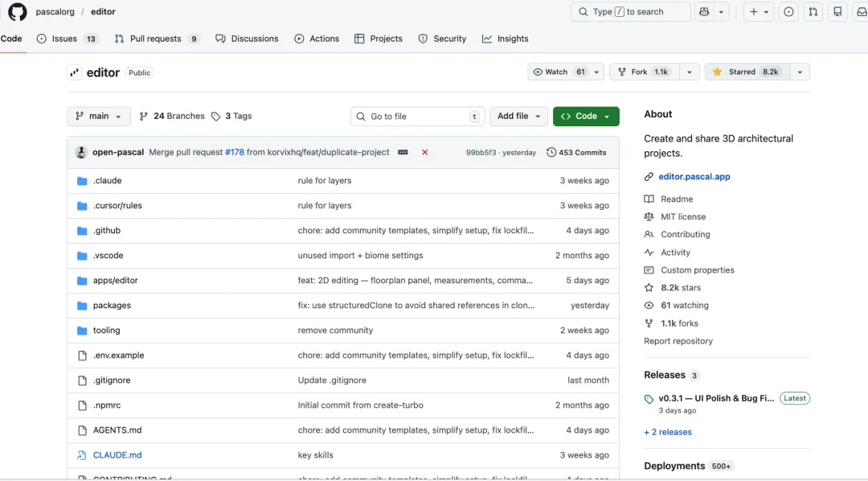The image size is (868, 481).
Task: Open the Repositories icon in header
Action: click(x=837, y=12)
